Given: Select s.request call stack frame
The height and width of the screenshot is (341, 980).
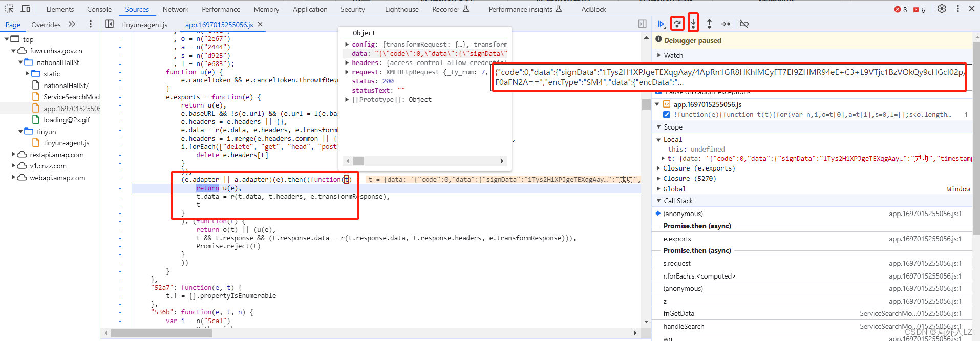Looking at the screenshot, I should [812, 263].
